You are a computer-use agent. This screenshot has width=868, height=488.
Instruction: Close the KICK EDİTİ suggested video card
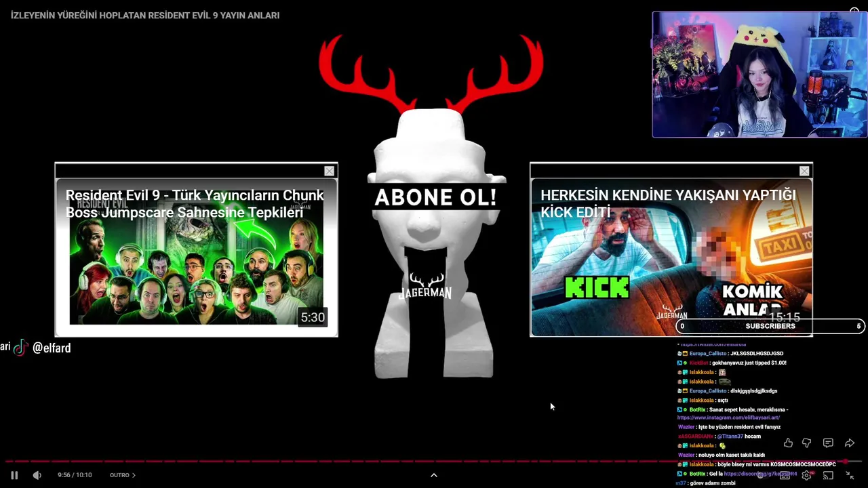[x=804, y=171]
